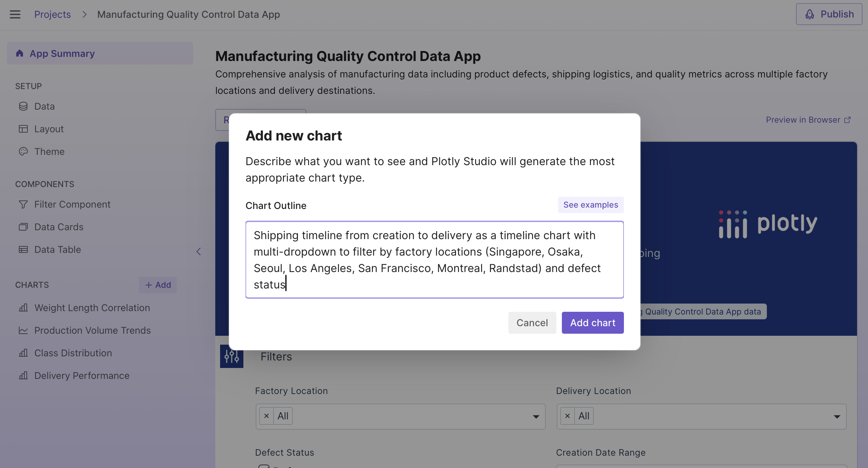The width and height of the screenshot is (868, 468).
Task: Click the Data Table icon
Action: [23, 249]
